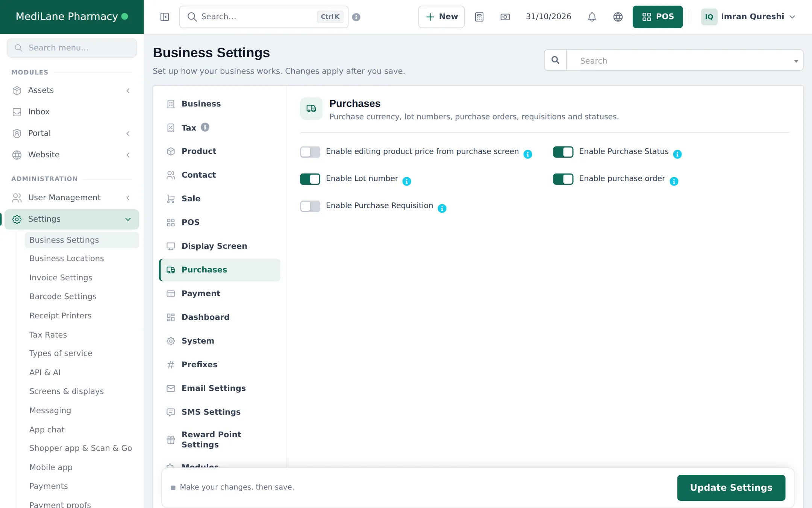This screenshot has height=508, width=812.
Task: Focus the Search menu input field
Action: [72, 48]
